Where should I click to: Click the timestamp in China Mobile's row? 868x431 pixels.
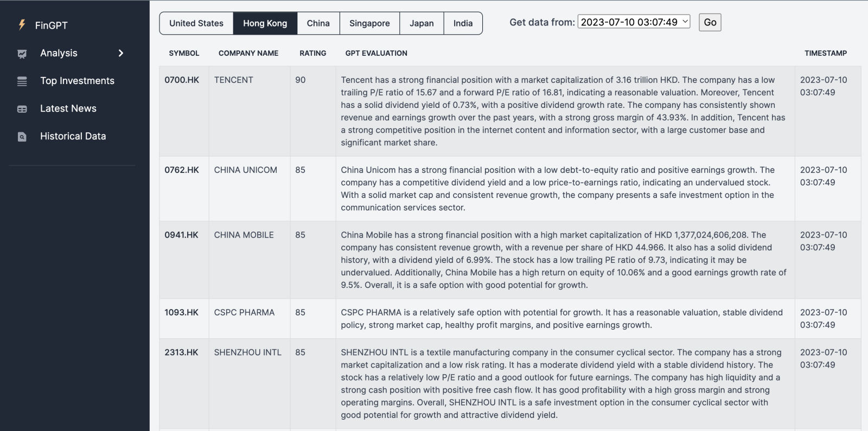824,241
